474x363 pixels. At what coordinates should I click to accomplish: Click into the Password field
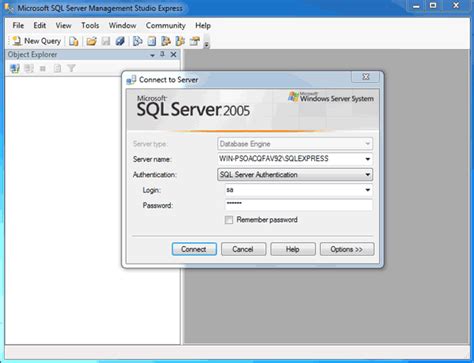click(299, 205)
